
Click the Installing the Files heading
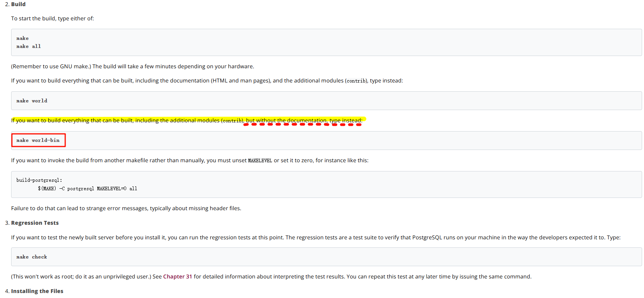pyautogui.click(x=37, y=291)
